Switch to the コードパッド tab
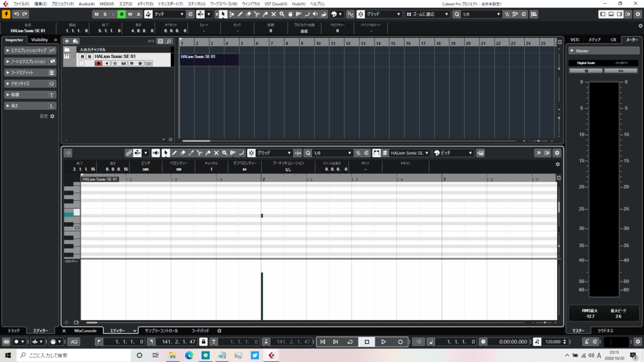Image resolution: width=644 pixels, height=362 pixels. 200,331
